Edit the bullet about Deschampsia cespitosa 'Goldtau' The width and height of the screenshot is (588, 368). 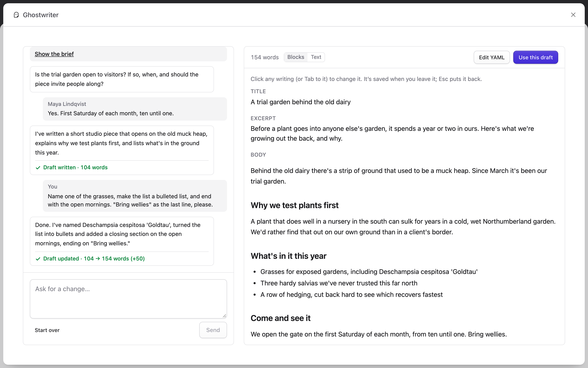click(x=369, y=272)
